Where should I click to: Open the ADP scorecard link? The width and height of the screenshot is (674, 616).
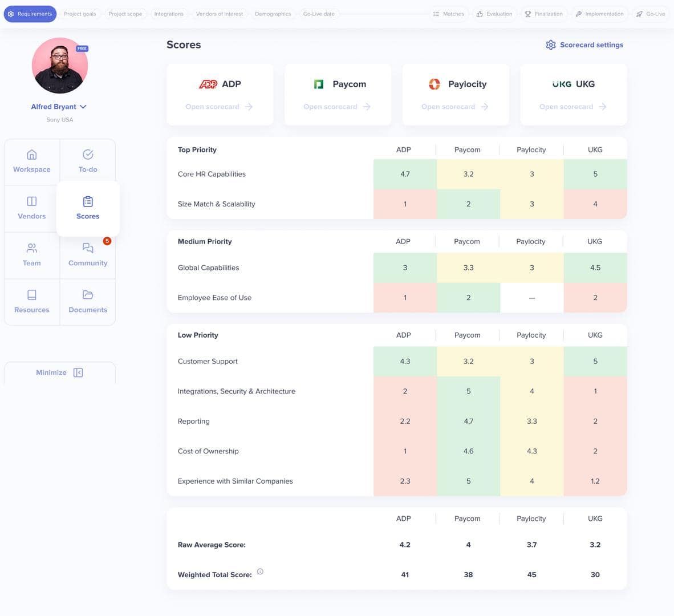pos(220,106)
